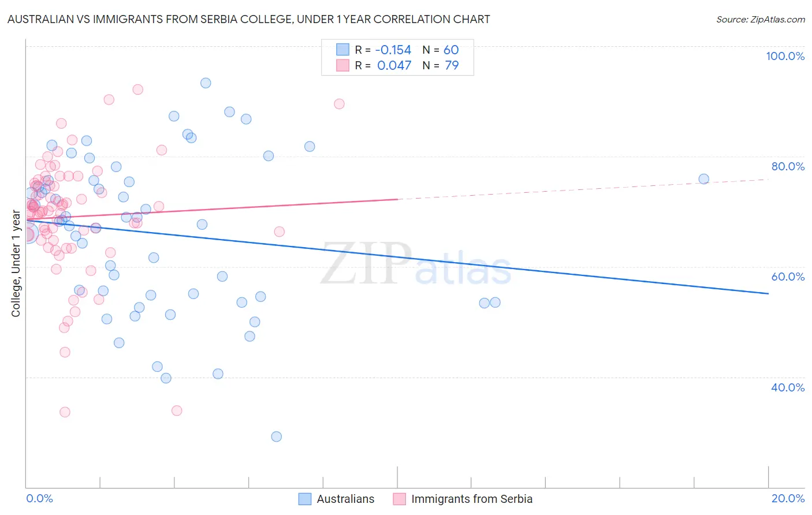The height and width of the screenshot is (515, 812).
Task: Click the 40.0% y-axis label
Action: pos(788,387)
